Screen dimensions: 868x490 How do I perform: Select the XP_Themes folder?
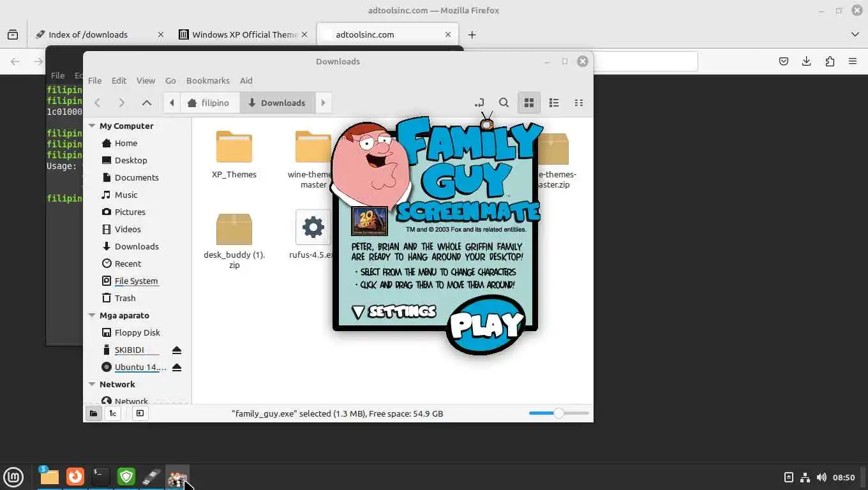(x=234, y=154)
